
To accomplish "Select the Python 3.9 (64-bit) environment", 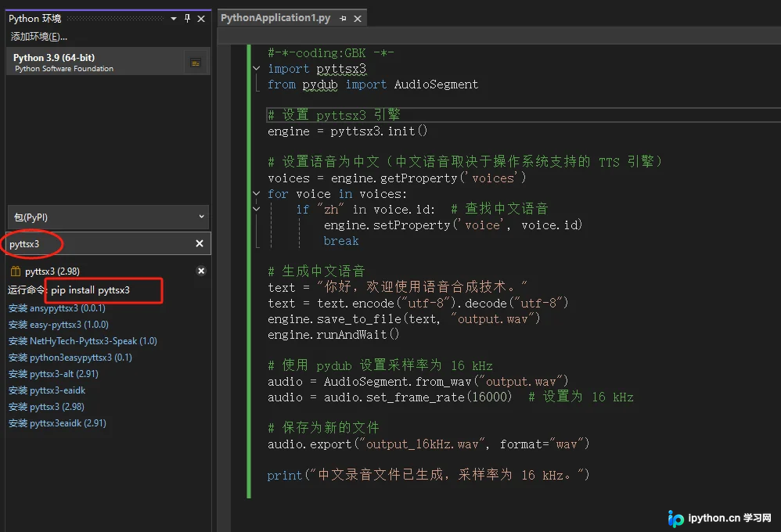I will coord(108,63).
